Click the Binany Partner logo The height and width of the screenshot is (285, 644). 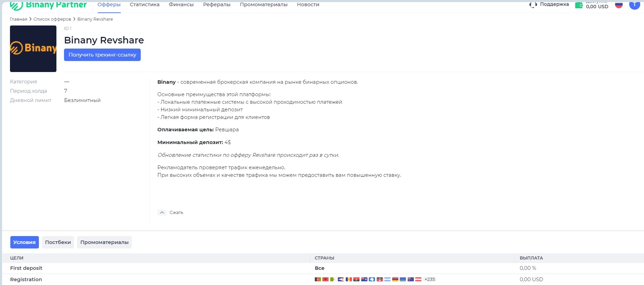48,5
